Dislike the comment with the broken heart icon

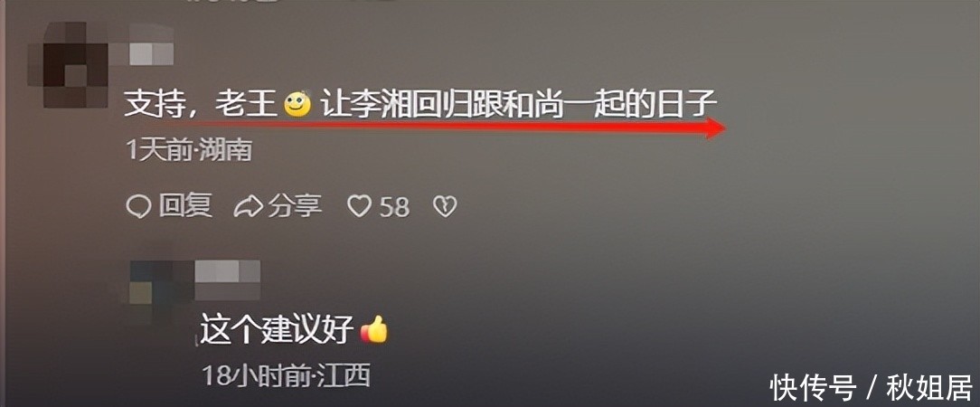click(x=445, y=206)
